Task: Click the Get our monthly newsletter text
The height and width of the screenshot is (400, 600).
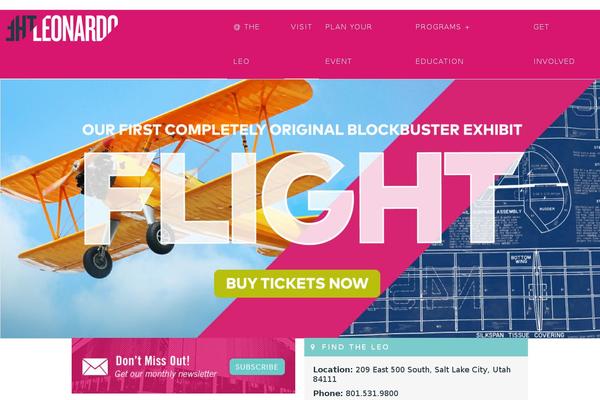Action: [x=166, y=374]
